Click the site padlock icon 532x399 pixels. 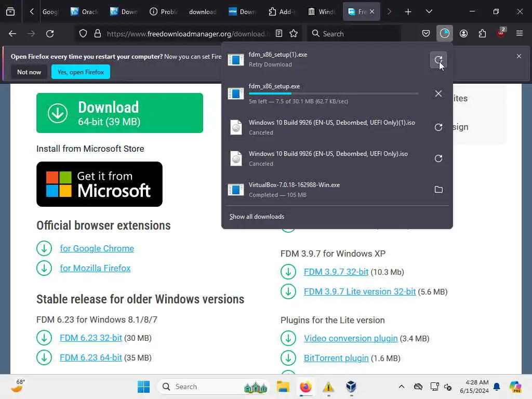coord(98,34)
